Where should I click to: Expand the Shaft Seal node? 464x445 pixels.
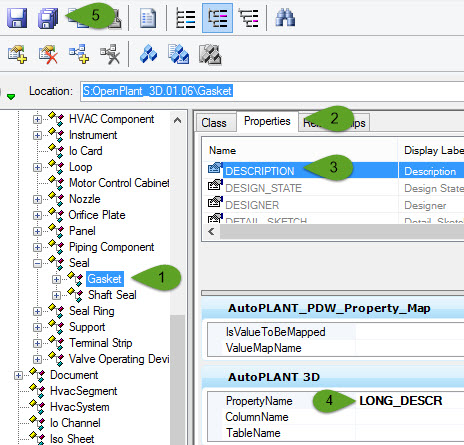56,295
